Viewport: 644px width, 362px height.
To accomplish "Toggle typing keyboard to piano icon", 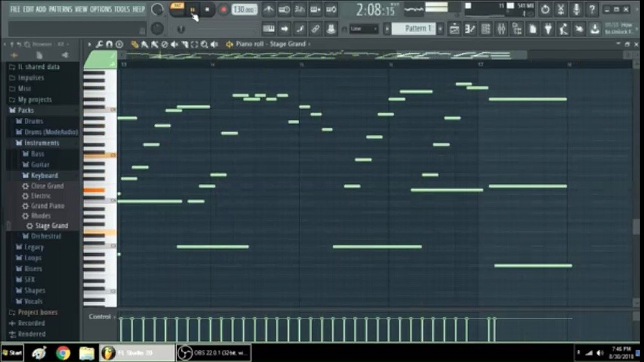I will tap(269, 29).
